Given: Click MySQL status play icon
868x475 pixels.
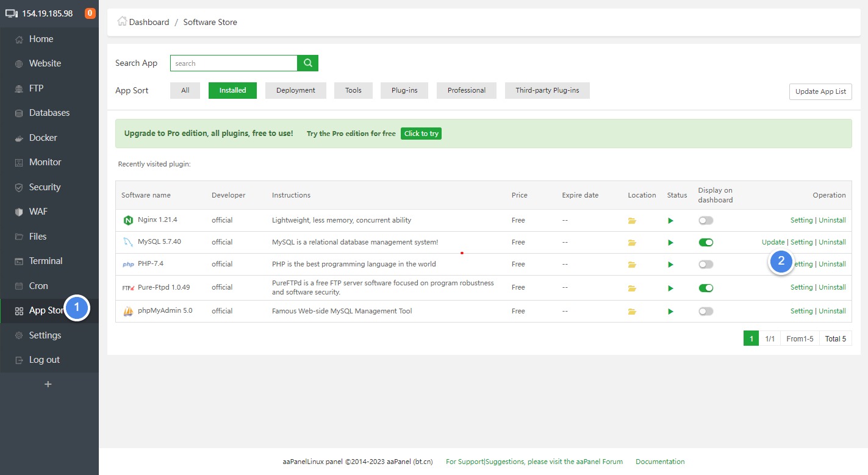Looking at the screenshot, I should 670,243.
